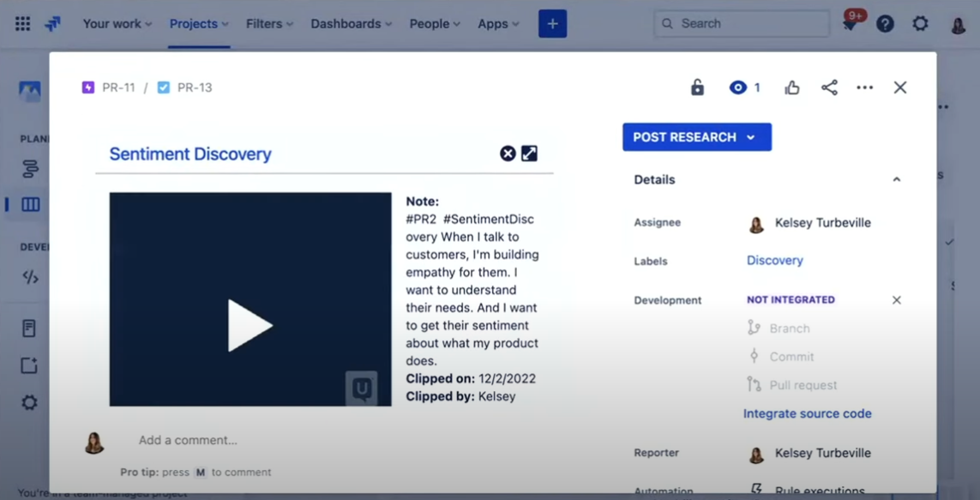
Task: Open the POST RESEARCH status dropdown
Action: pyautogui.click(x=697, y=137)
